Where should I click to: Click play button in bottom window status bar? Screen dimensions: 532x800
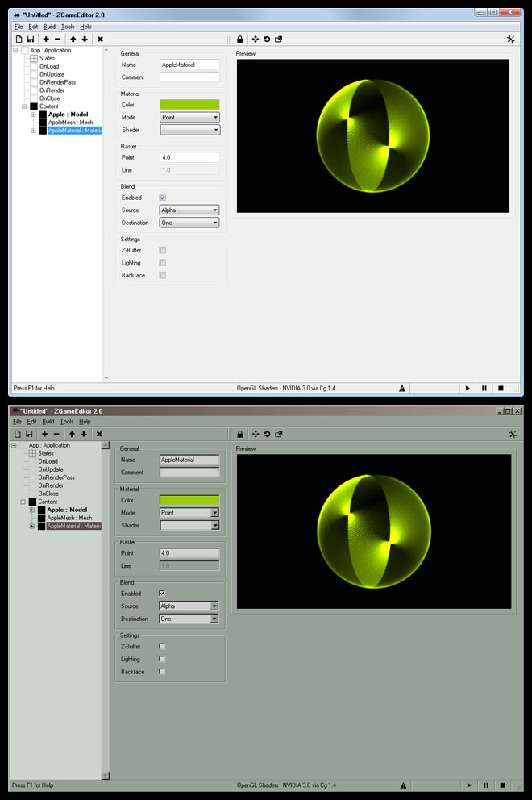pos(469,785)
